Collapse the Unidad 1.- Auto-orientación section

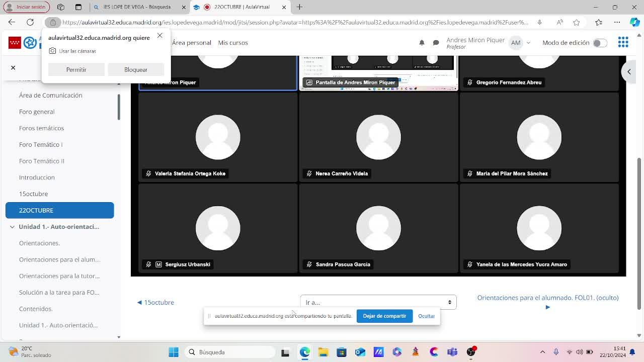pos(12,227)
